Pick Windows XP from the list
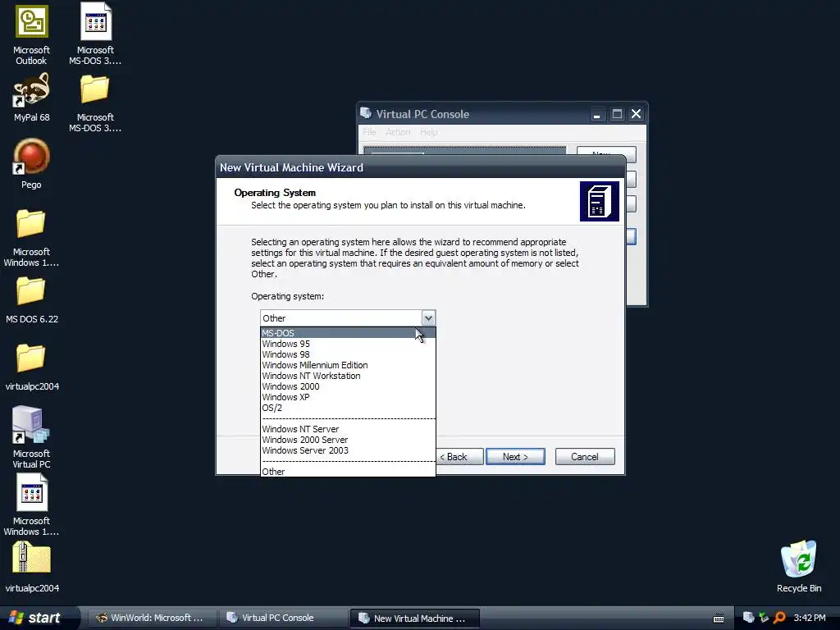Image resolution: width=840 pixels, height=630 pixels. click(348, 397)
